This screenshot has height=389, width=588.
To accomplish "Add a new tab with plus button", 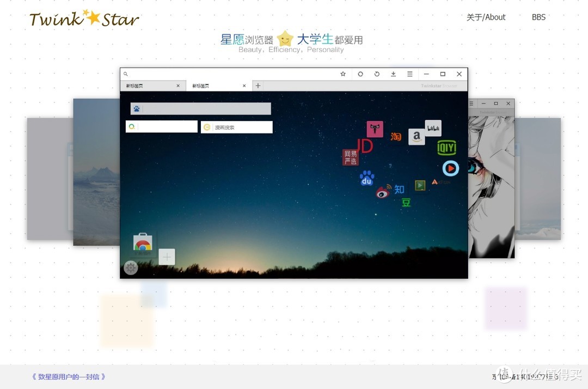I will pos(258,86).
